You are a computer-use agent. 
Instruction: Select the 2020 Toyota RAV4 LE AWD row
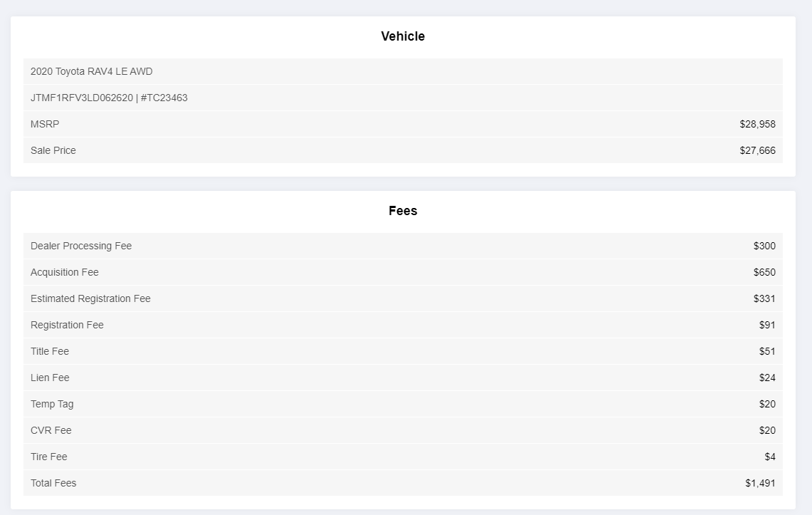[x=403, y=71]
